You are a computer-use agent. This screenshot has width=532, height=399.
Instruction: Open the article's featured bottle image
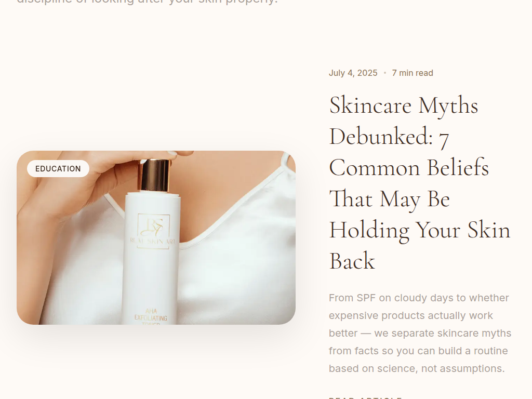pos(156,237)
